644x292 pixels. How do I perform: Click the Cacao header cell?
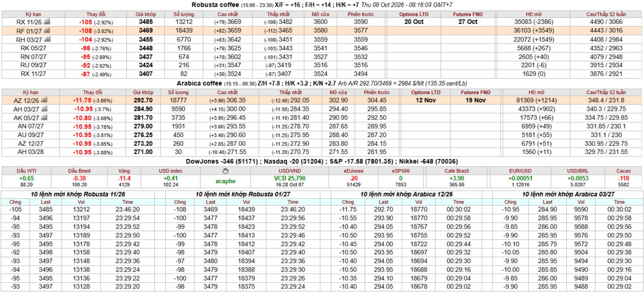623,171
